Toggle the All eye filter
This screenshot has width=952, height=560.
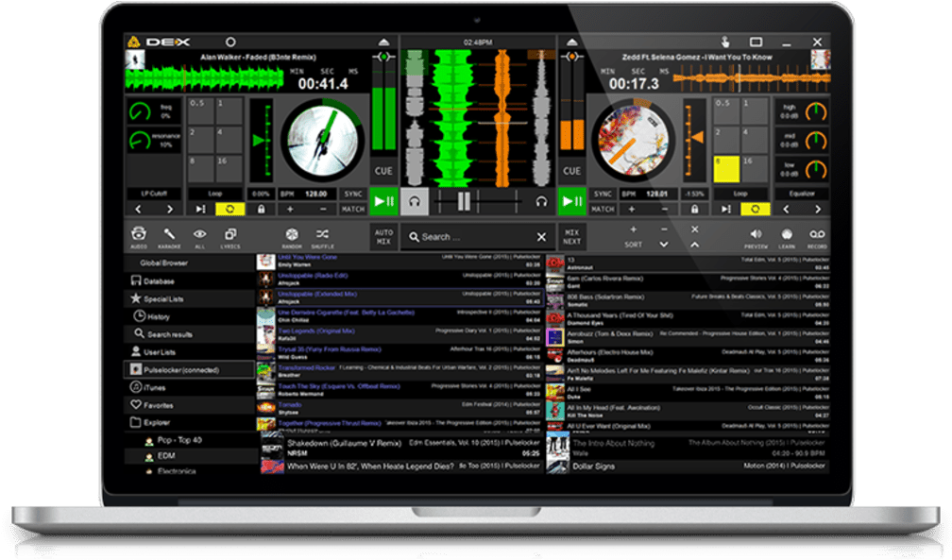click(x=200, y=234)
